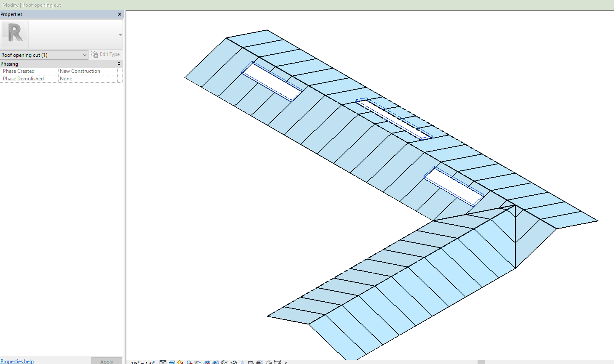Image resolution: width=614 pixels, height=364 pixels.
Task: Show the crop region boundary
Action: pos(215,361)
